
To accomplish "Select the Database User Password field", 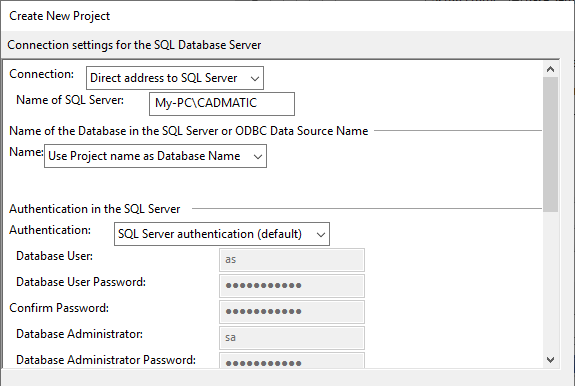I will [292, 286].
